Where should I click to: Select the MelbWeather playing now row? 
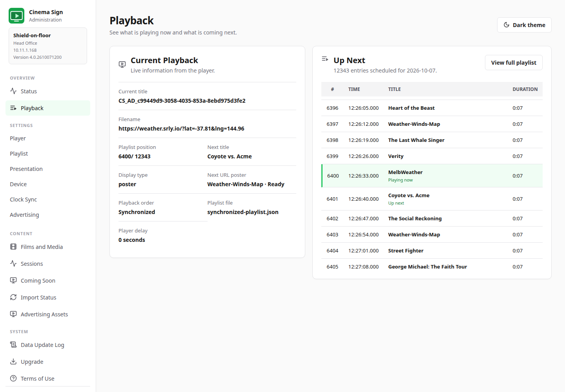click(x=432, y=176)
